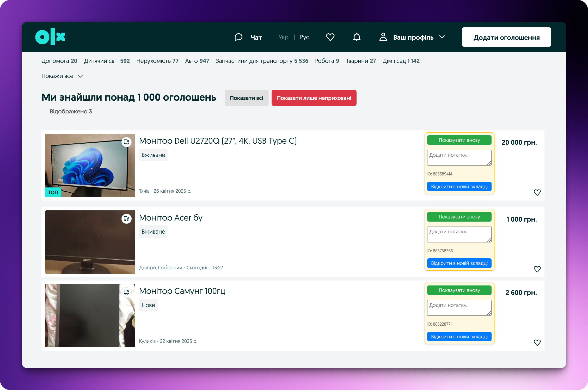Viewport: 588px width, 390px height.
Task: Open the Чат link
Action: 256,38
